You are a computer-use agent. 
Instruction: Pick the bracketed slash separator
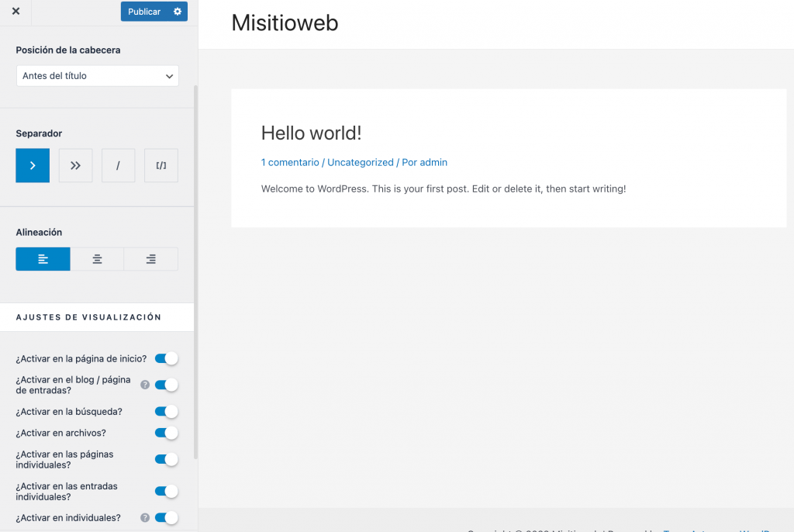[x=161, y=165]
